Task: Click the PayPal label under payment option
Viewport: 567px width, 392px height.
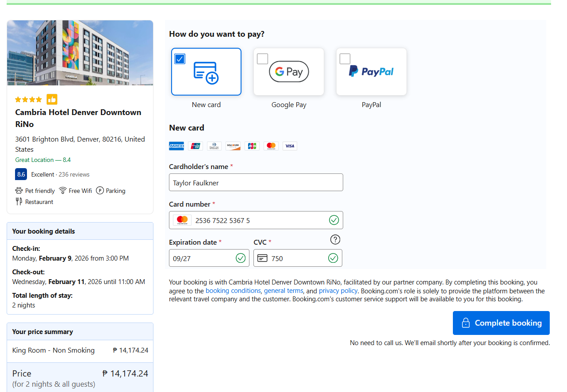Action: [372, 105]
